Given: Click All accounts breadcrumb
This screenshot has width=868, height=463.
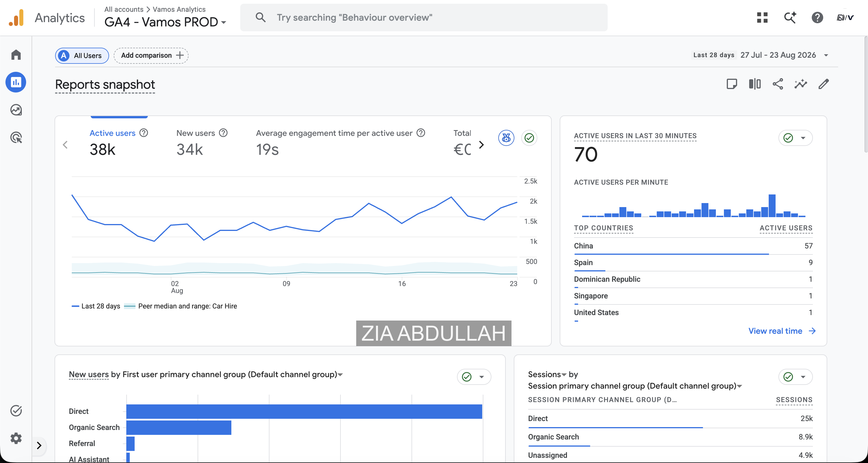Looking at the screenshot, I should point(124,9).
